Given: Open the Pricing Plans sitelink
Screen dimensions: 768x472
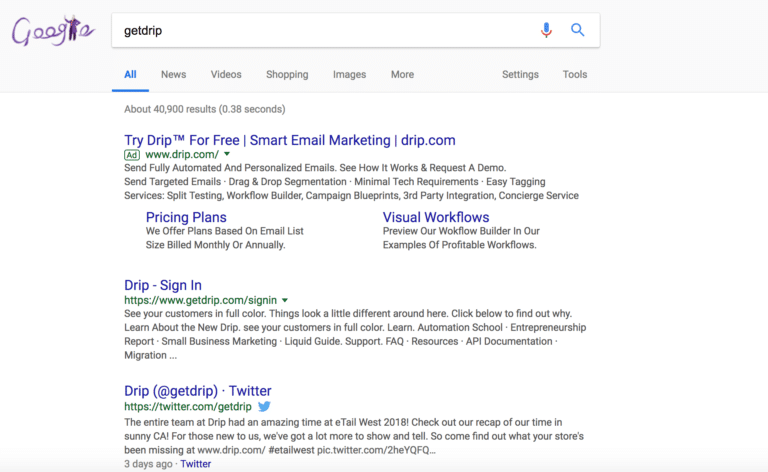Looking at the screenshot, I should (186, 217).
